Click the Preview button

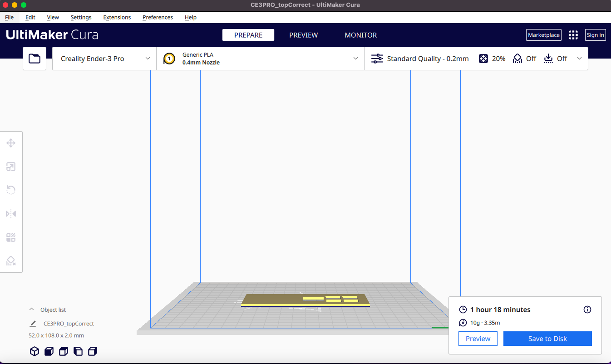click(478, 339)
